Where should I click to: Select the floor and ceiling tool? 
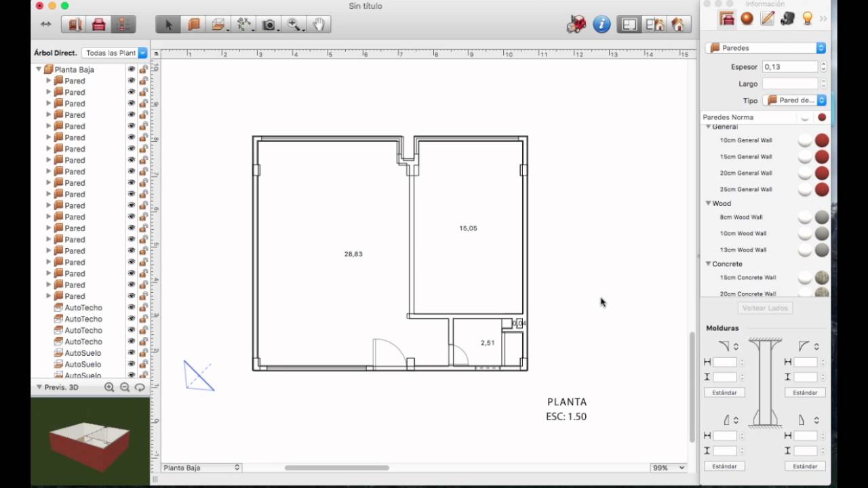[x=218, y=24]
